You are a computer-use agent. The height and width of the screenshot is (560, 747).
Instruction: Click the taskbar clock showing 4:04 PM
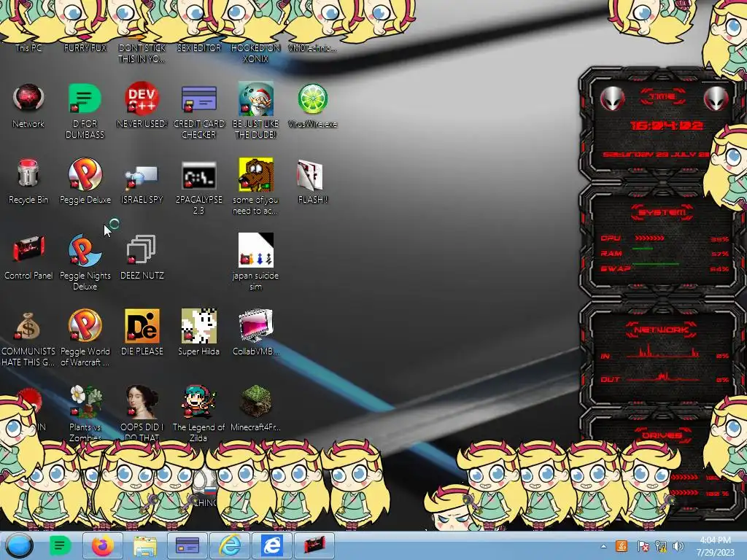pos(715,546)
